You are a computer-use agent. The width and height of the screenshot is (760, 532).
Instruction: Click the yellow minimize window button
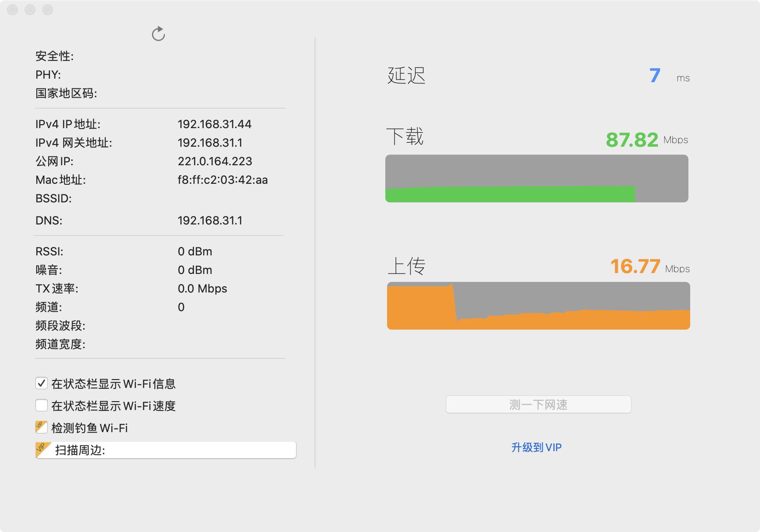30,10
